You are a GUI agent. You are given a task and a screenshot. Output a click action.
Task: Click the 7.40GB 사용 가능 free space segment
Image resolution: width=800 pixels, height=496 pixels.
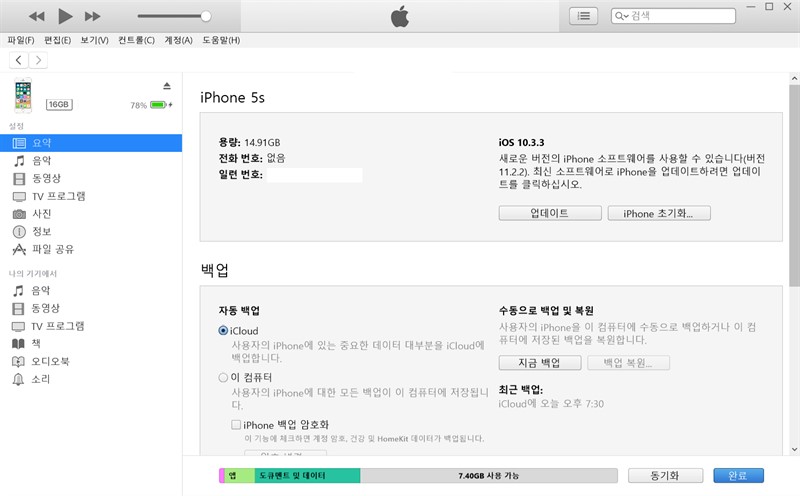(489, 476)
